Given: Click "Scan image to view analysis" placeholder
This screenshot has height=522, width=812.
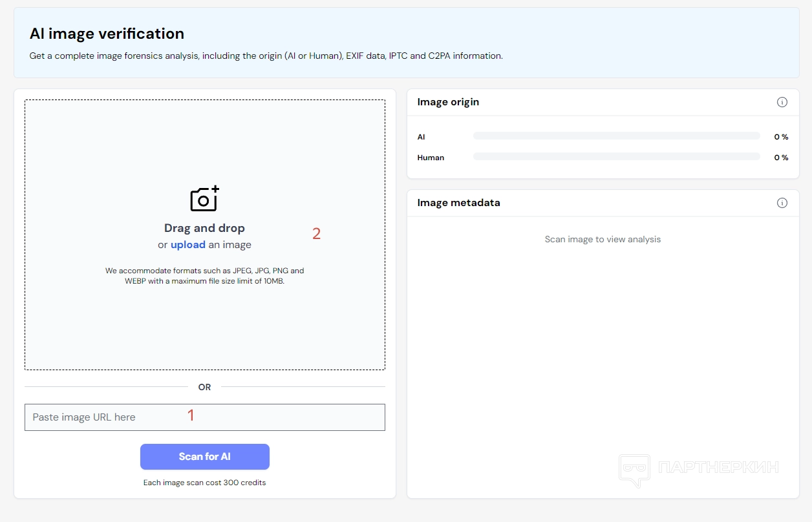Looking at the screenshot, I should pos(603,239).
